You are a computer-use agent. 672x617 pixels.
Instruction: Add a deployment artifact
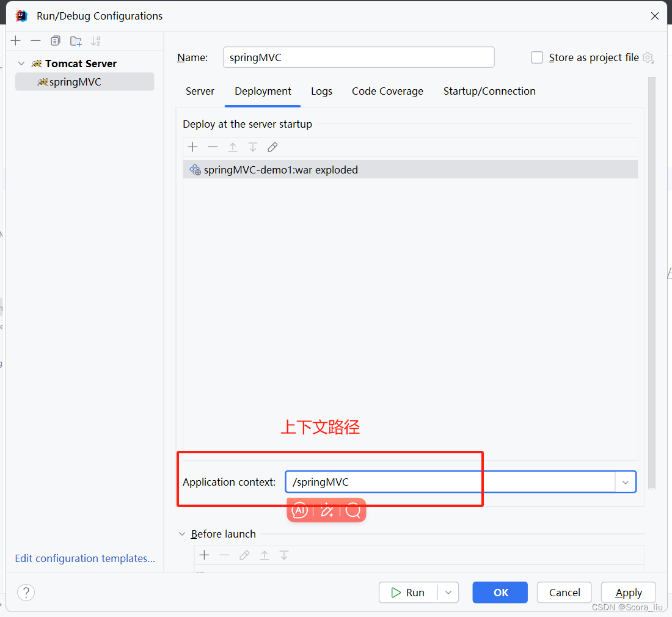click(193, 147)
